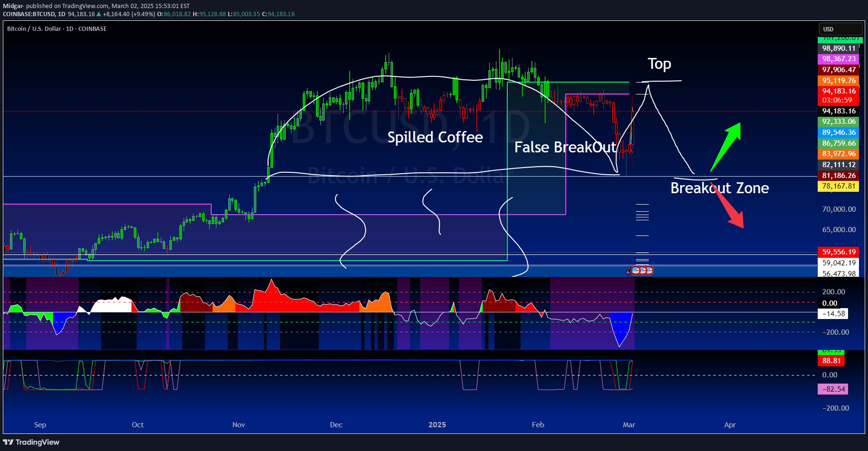Click the green 92,333.06 price label
The image size is (868, 451).
point(839,122)
